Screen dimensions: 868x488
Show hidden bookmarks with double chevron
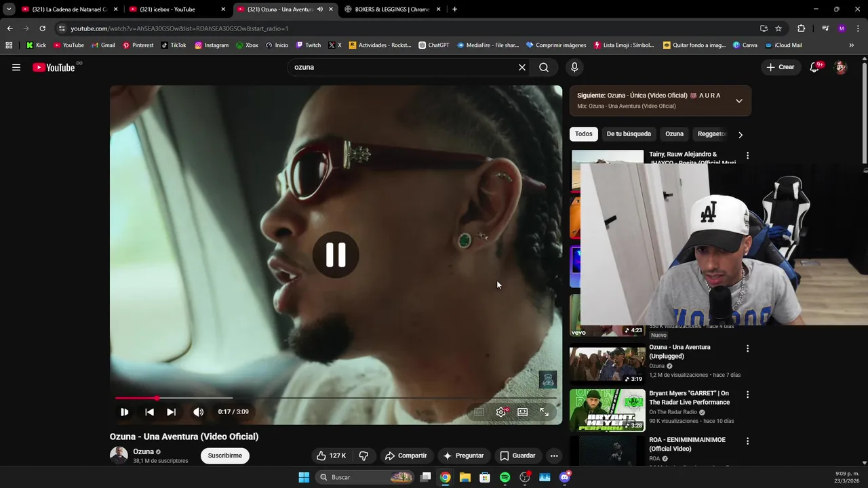pyautogui.click(x=852, y=45)
